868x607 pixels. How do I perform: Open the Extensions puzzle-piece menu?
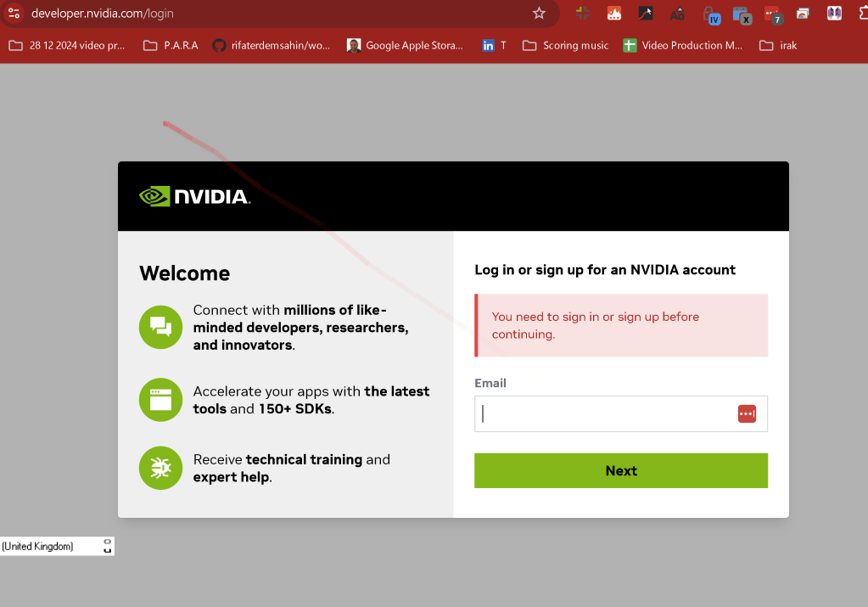coord(863,14)
